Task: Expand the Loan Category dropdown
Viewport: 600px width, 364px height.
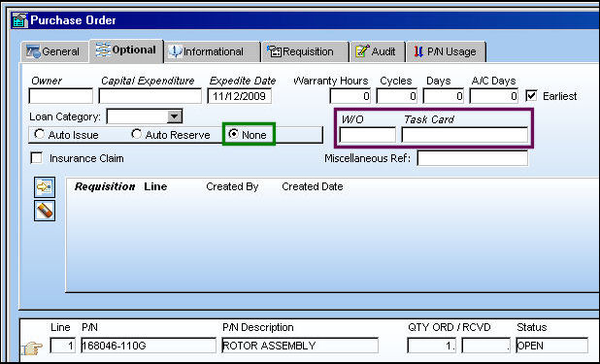Action: click(x=175, y=116)
